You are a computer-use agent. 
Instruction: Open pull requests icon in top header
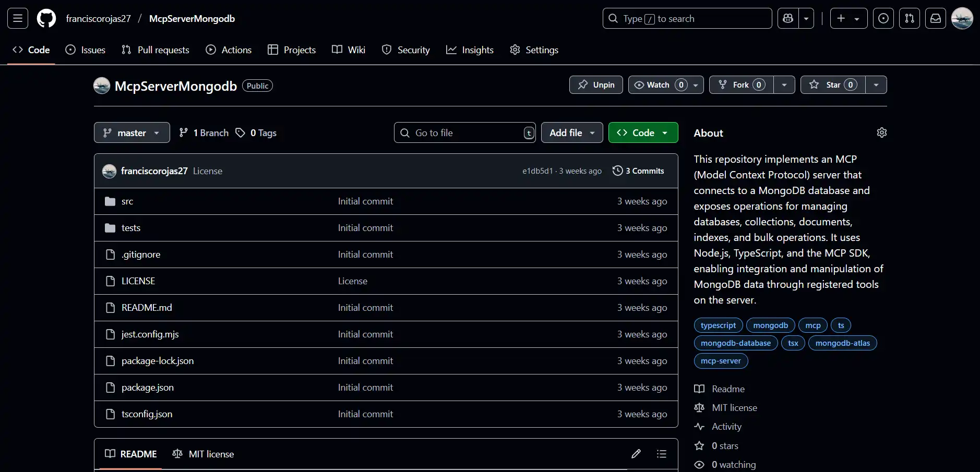coord(910,19)
